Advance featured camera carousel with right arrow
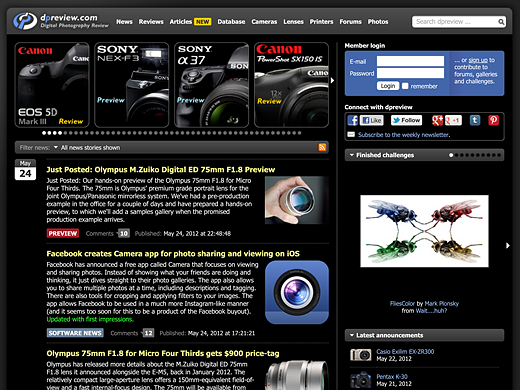520x390 pixels. [x=332, y=80]
